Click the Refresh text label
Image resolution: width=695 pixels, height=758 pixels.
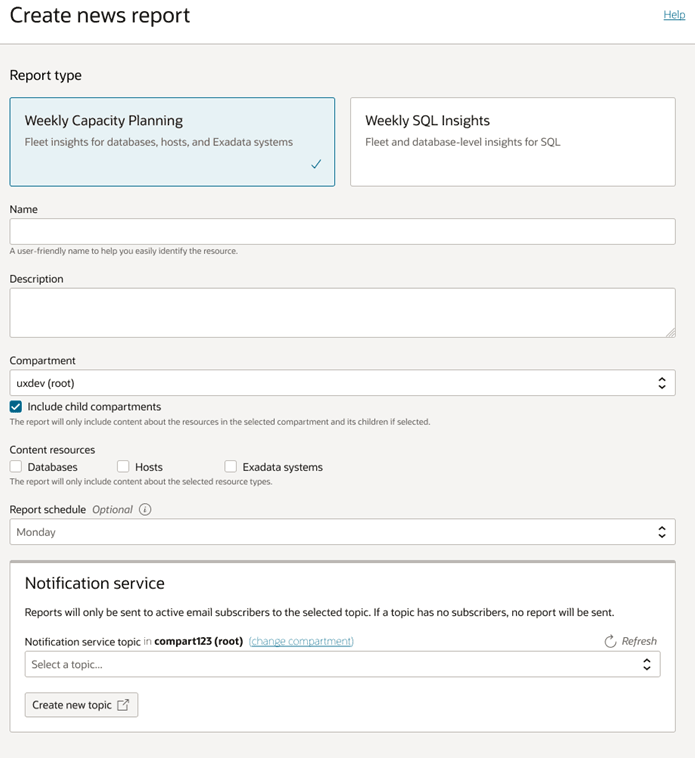click(639, 641)
